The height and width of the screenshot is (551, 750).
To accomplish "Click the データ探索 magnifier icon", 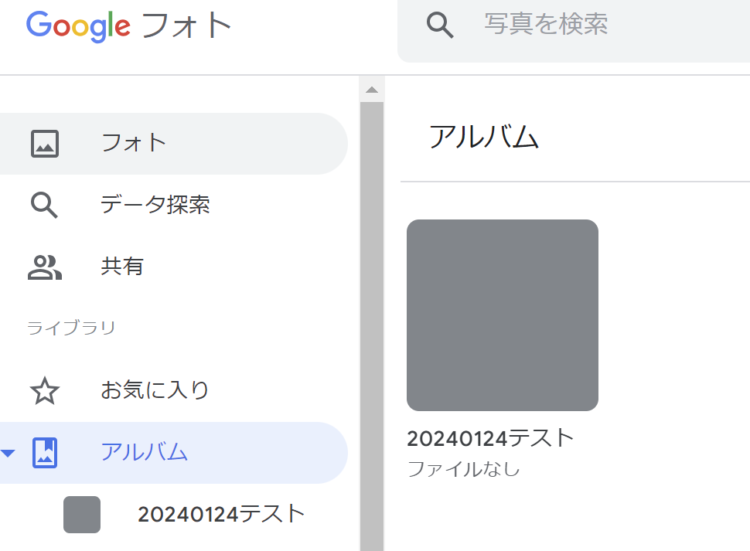I will click(x=44, y=205).
